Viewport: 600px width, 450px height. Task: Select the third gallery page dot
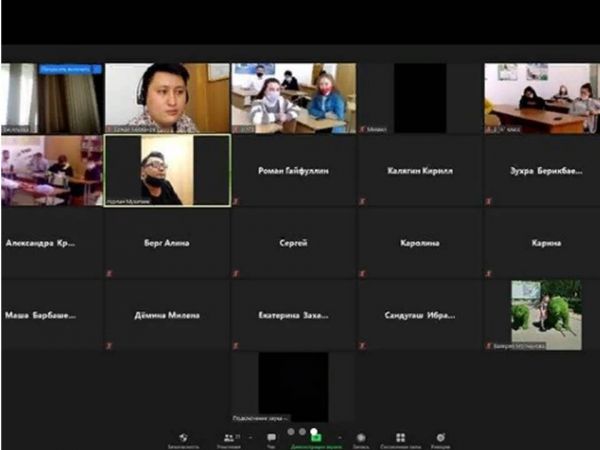pos(313,431)
